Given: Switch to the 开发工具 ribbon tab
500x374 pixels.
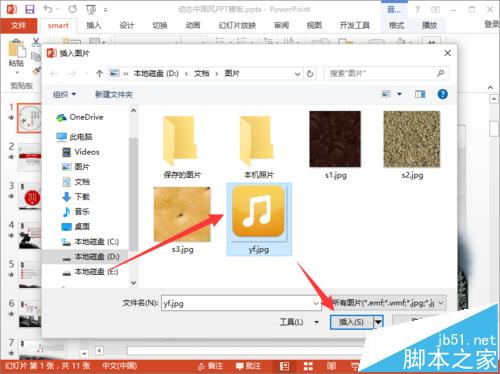Looking at the screenshot, I should click(x=355, y=26).
